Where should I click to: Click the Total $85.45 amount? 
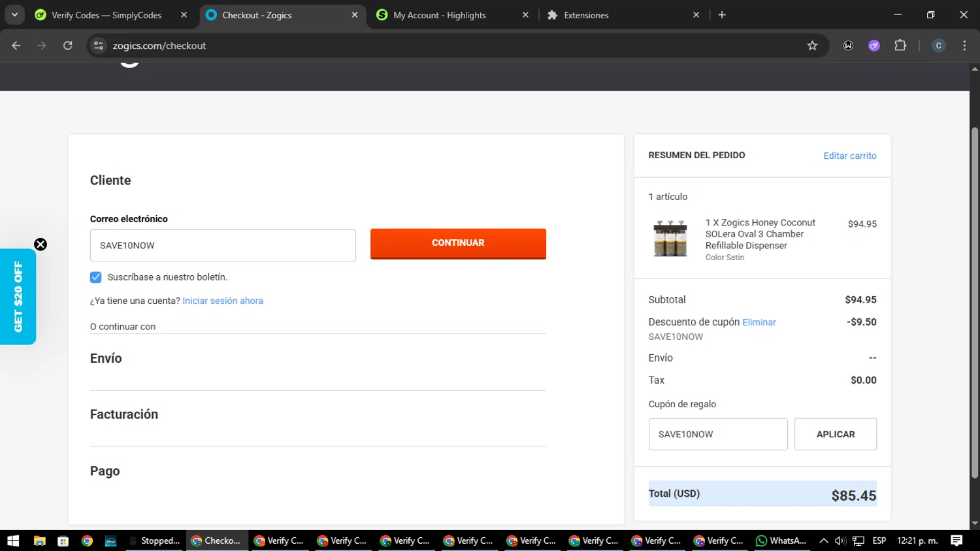point(853,495)
